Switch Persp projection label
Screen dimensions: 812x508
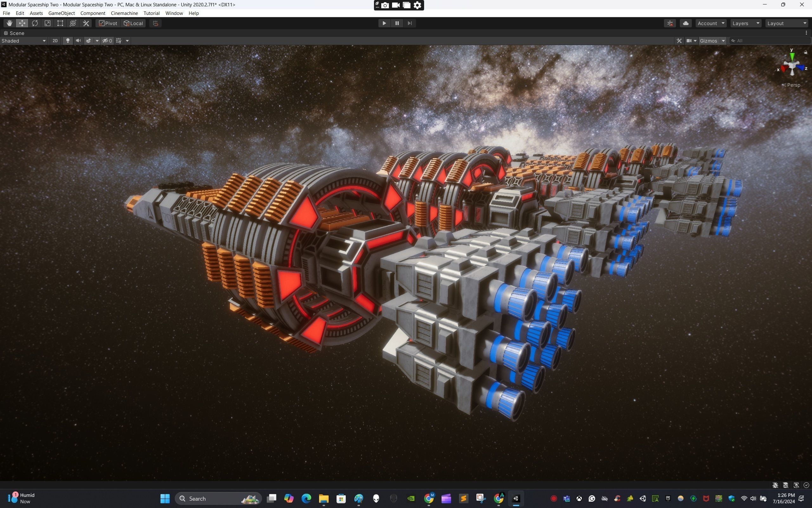point(791,85)
